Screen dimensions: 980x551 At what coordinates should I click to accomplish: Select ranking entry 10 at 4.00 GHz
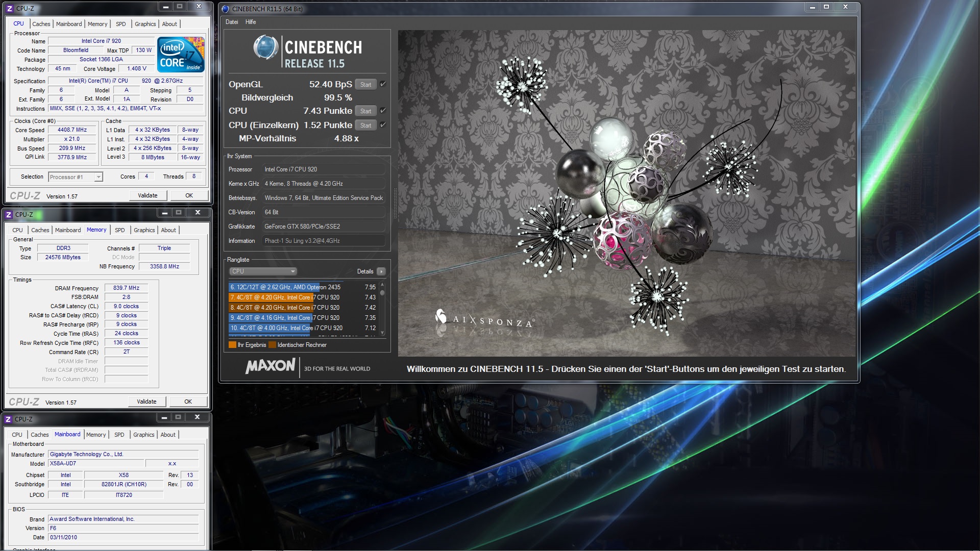pos(303,328)
